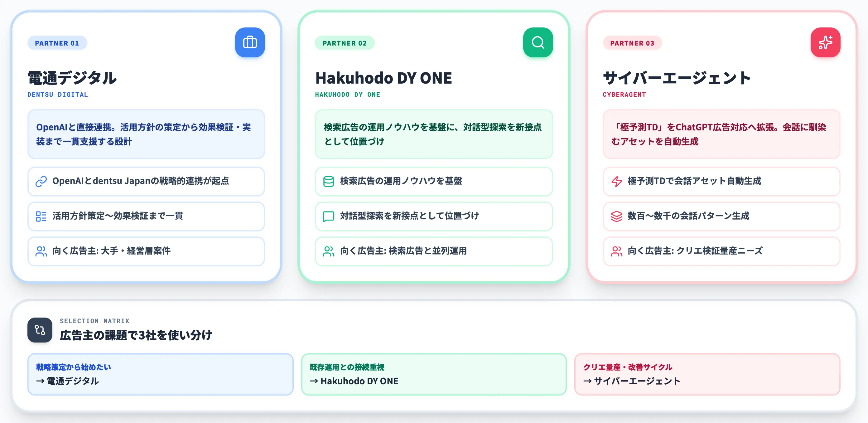This screenshot has height=423, width=868.
Task: Click the 戦略策定から始めたい → 電通デジタル box
Action: click(160, 374)
